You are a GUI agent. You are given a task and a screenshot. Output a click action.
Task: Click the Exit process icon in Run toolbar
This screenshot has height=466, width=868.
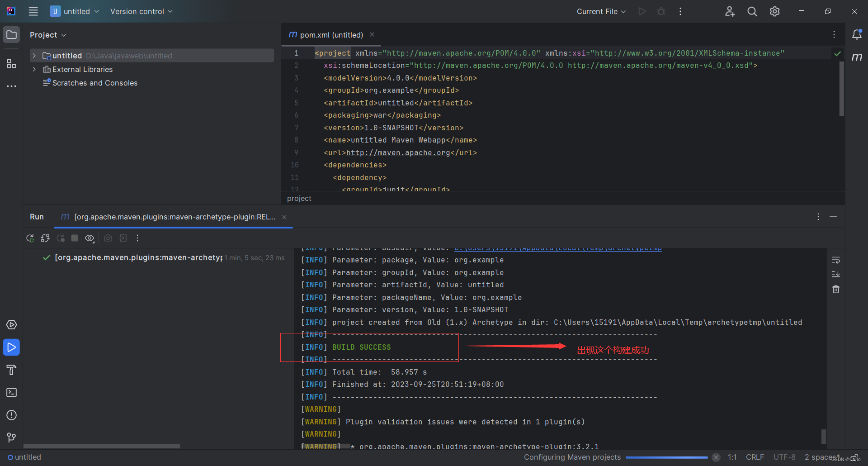point(123,238)
